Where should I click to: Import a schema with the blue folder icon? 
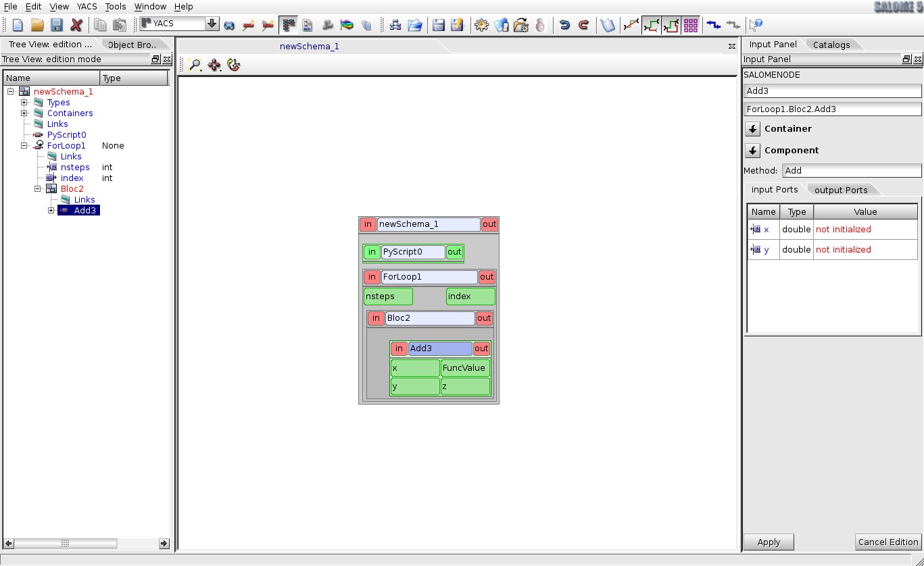(x=415, y=25)
